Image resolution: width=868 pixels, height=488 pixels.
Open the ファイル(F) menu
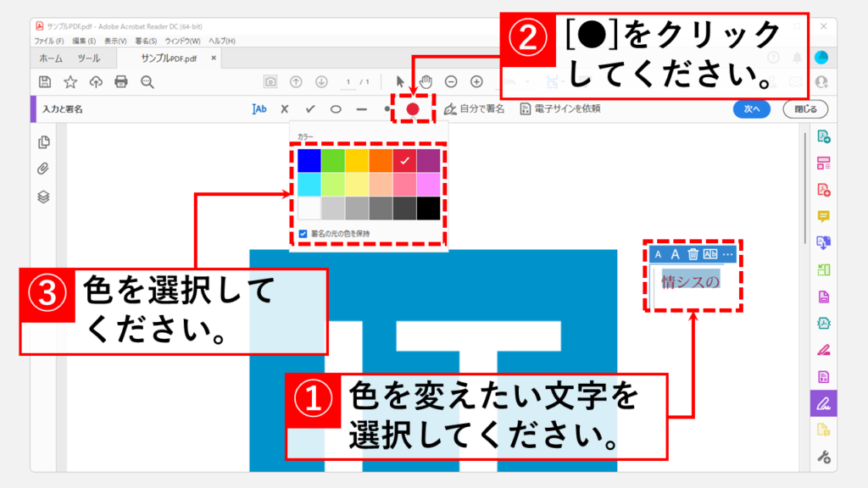pyautogui.click(x=49, y=41)
